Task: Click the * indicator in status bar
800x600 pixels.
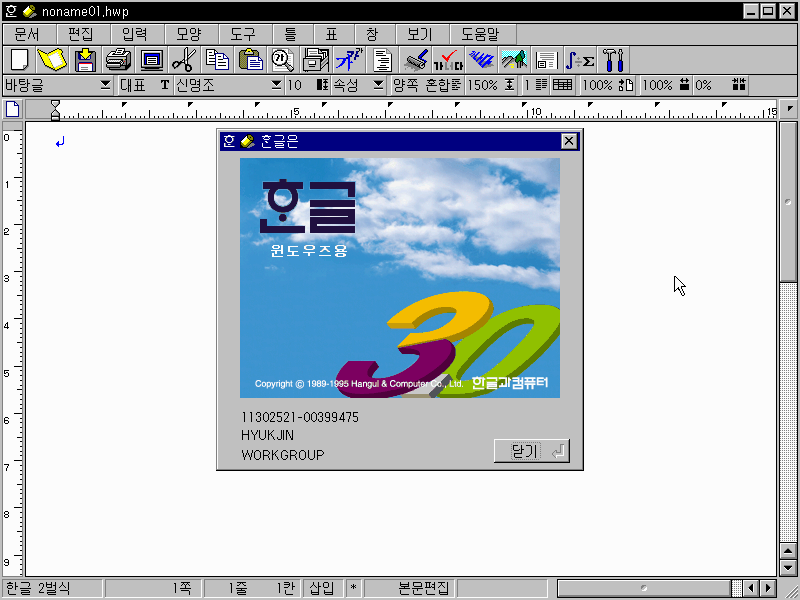Action: coord(353,588)
